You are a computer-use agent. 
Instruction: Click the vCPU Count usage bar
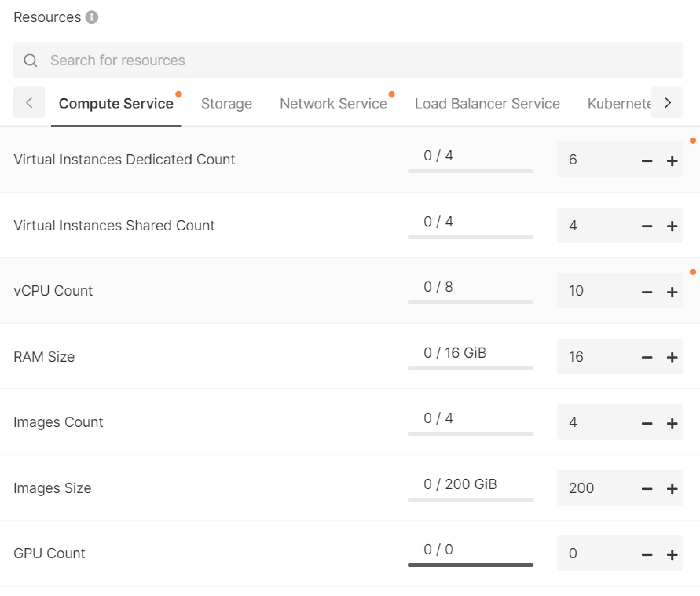[470, 302]
